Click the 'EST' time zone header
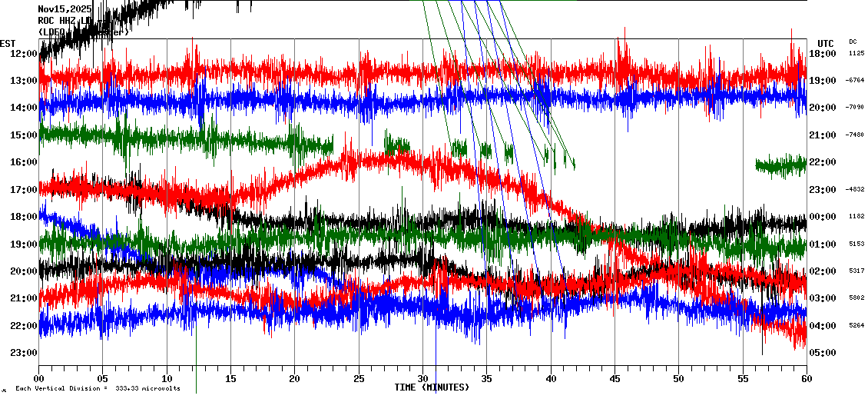Screen dimensions: 868x399 point(8,43)
